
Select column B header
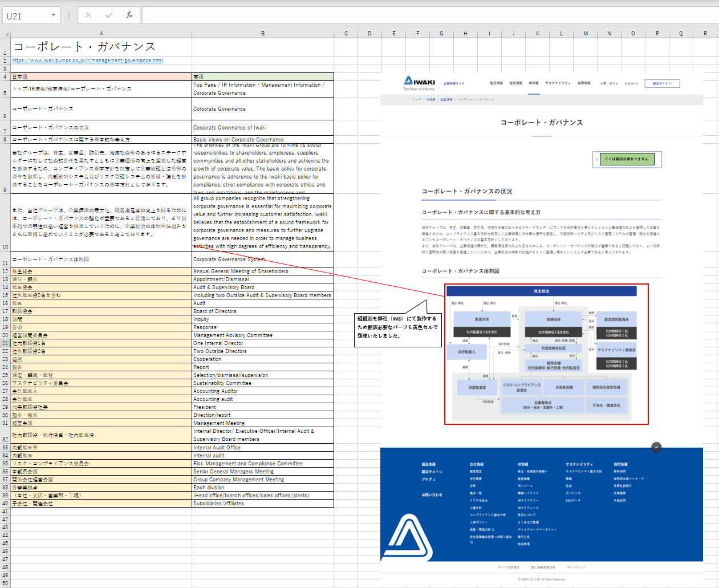coord(262,34)
